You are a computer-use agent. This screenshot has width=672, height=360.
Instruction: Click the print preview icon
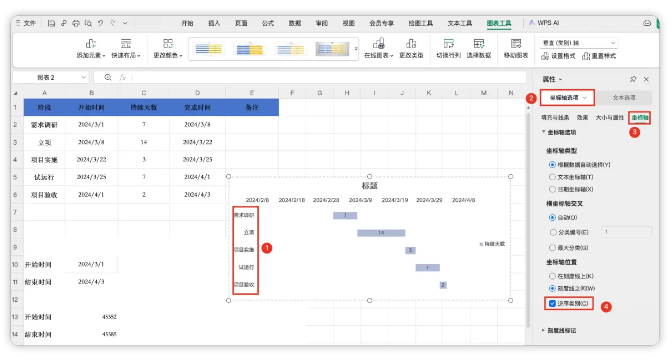pyautogui.click(x=88, y=23)
